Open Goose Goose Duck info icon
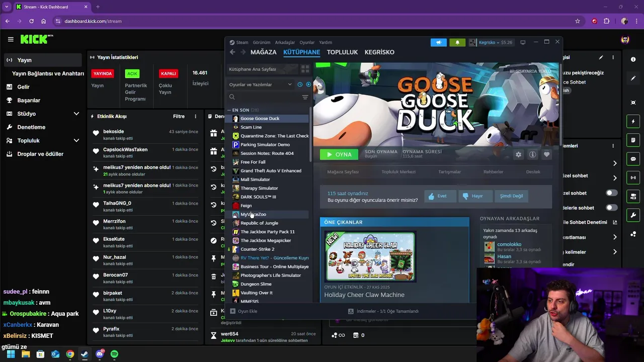The width and height of the screenshot is (644, 362). (x=532, y=155)
